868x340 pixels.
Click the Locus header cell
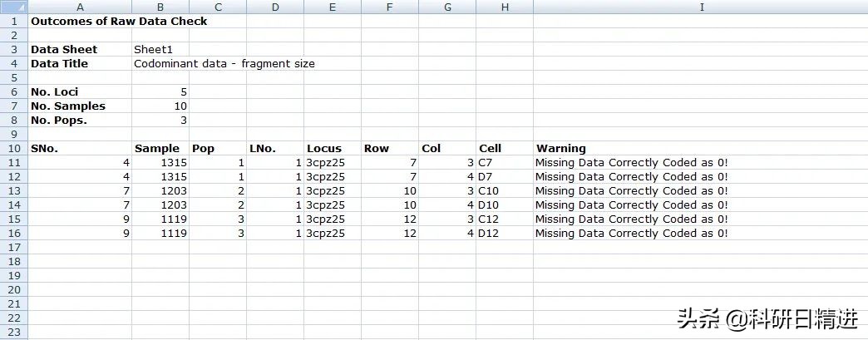[x=333, y=149]
